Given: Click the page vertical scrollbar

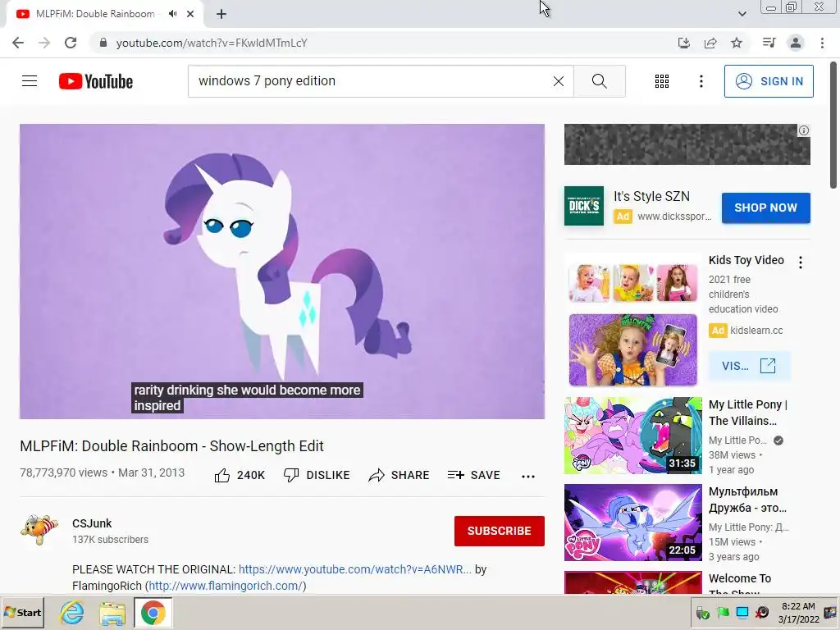Looking at the screenshot, I should point(833,125).
